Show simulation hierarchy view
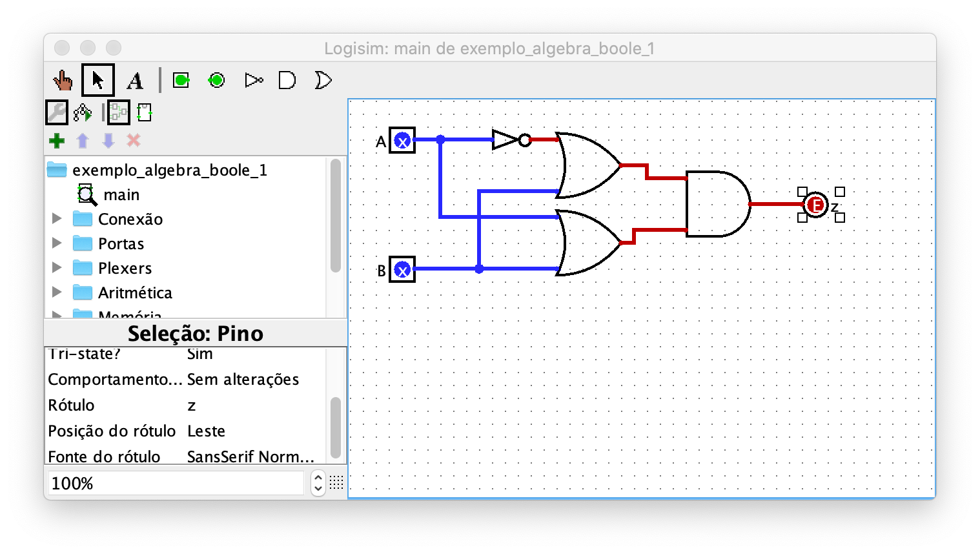The image size is (980, 554). [x=83, y=113]
